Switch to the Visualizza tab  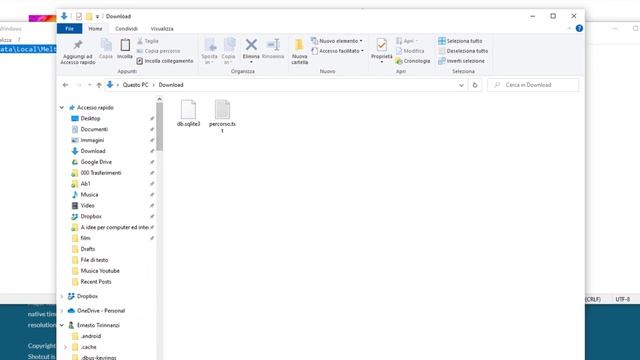point(162,29)
